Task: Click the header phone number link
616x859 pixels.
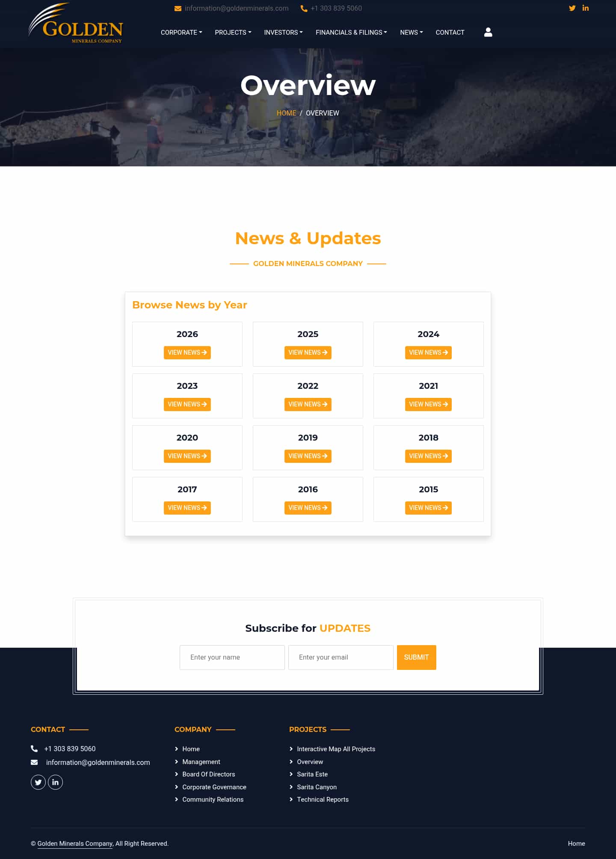Action: (x=336, y=9)
